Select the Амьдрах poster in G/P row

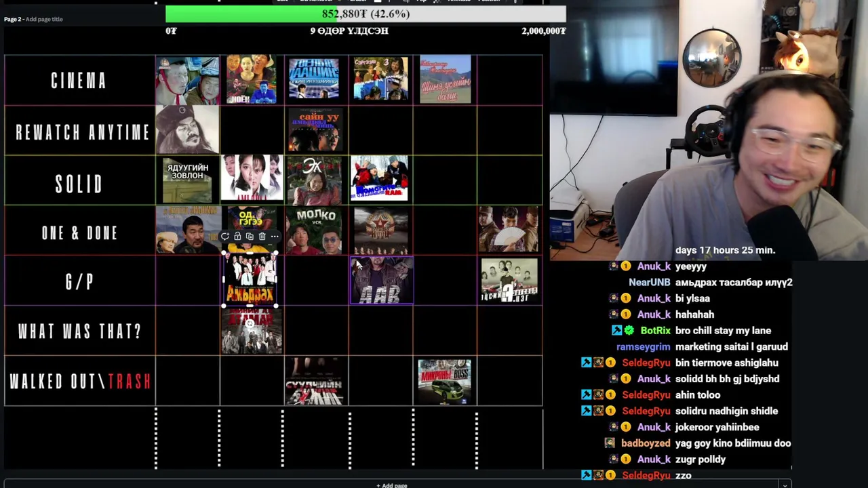click(250, 280)
